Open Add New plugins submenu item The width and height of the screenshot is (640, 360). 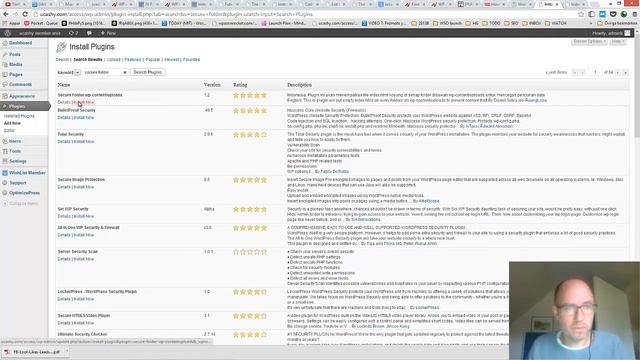12,123
